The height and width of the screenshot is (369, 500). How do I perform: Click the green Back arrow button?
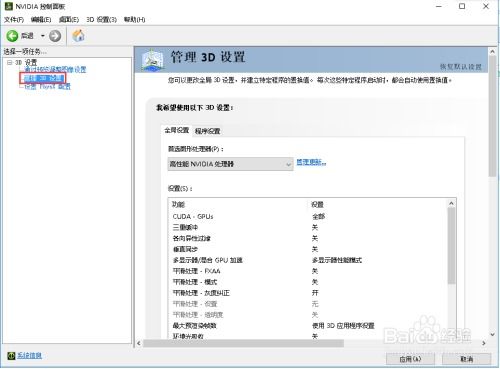(12, 35)
